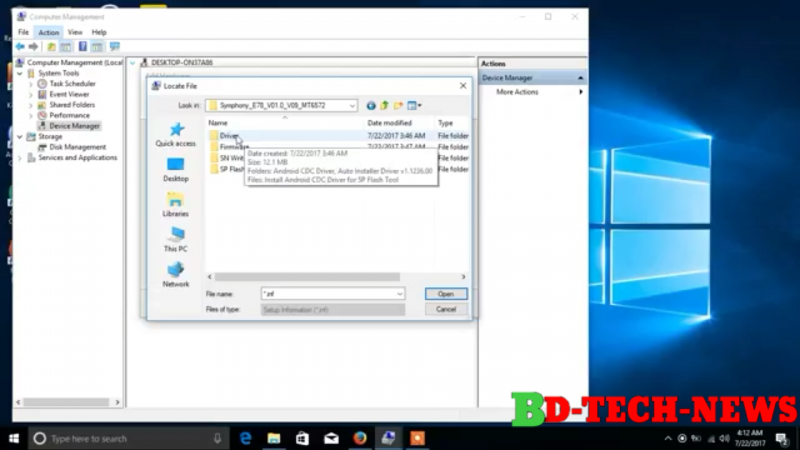Image resolution: width=800 pixels, height=450 pixels.
Task: Collapse the DESKTOP-ON37A86 device node
Action: pyautogui.click(x=133, y=63)
